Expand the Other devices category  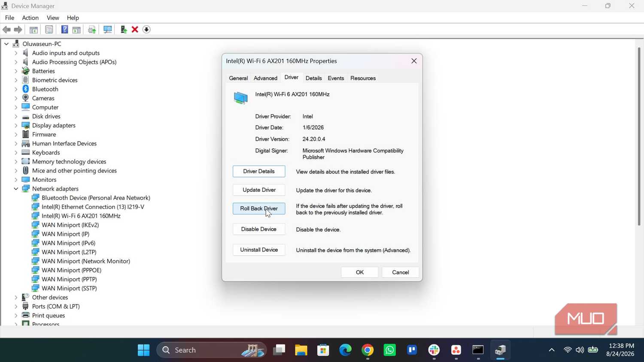pos(16,297)
